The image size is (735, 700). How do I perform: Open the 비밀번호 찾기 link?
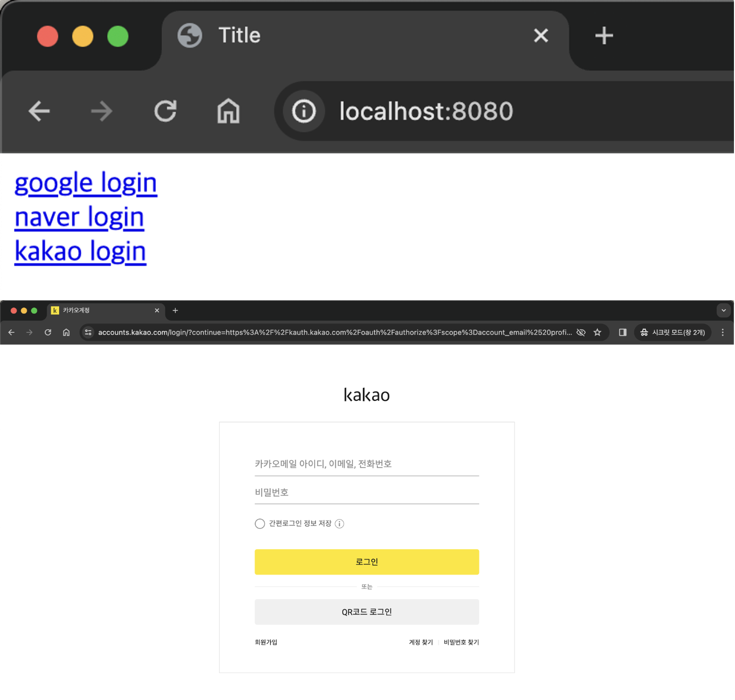coord(461,642)
